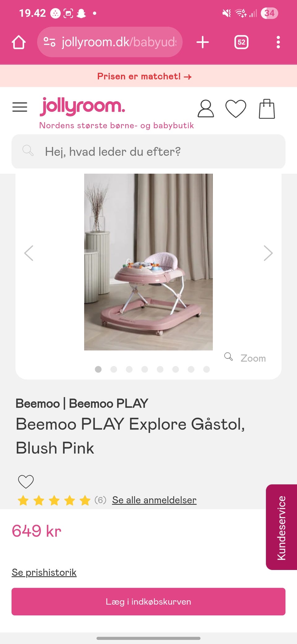297x644 pixels.
Task: Open the browser three-dot overflow menu
Action: point(278,42)
